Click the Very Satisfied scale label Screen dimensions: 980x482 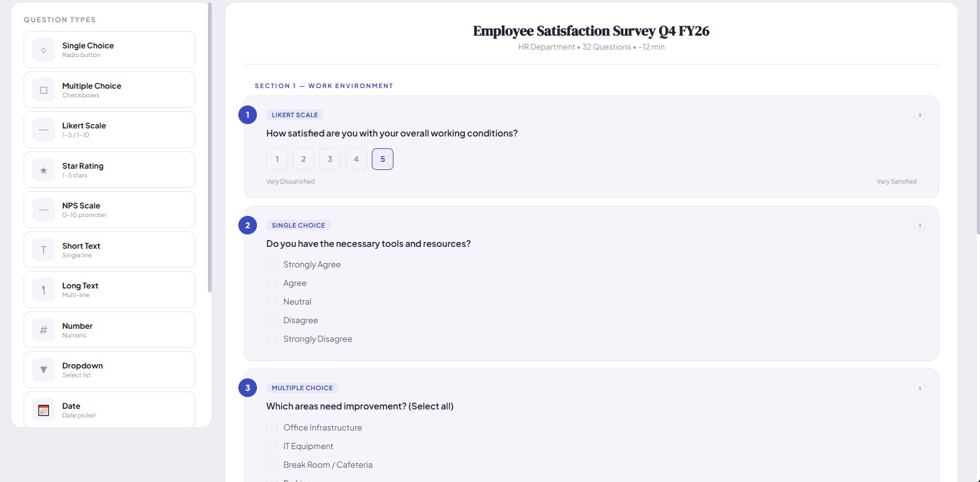896,181
